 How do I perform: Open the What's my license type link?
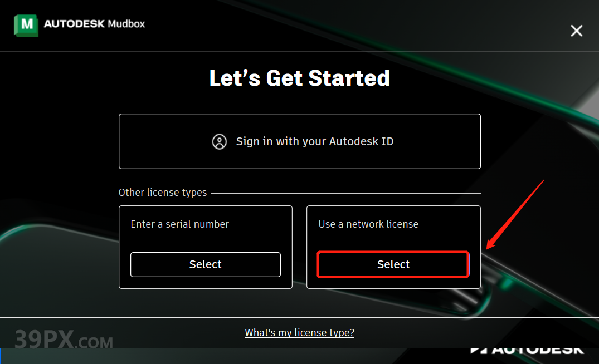(299, 333)
